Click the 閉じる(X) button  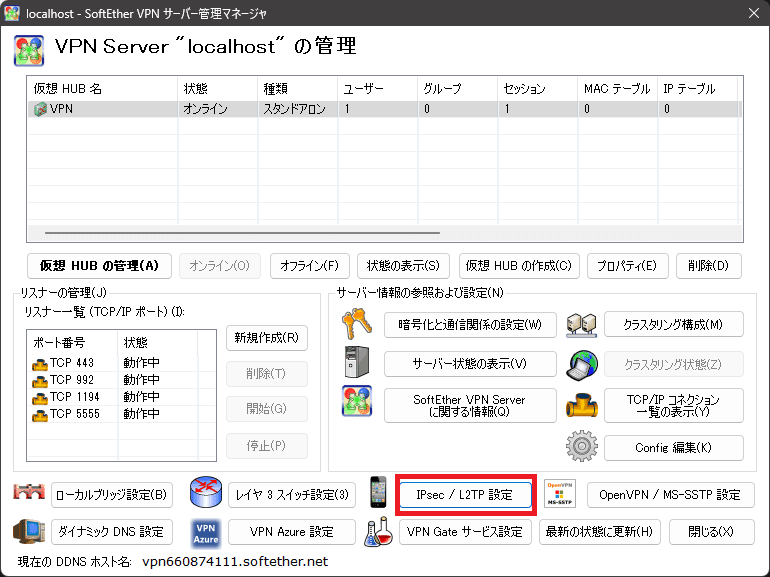tap(712, 532)
